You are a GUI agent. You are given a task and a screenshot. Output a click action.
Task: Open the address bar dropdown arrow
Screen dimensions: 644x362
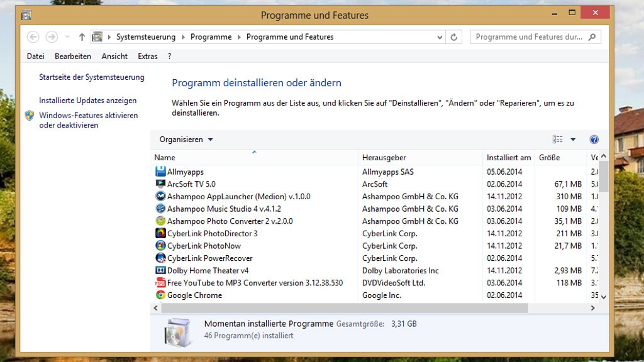click(x=440, y=36)
